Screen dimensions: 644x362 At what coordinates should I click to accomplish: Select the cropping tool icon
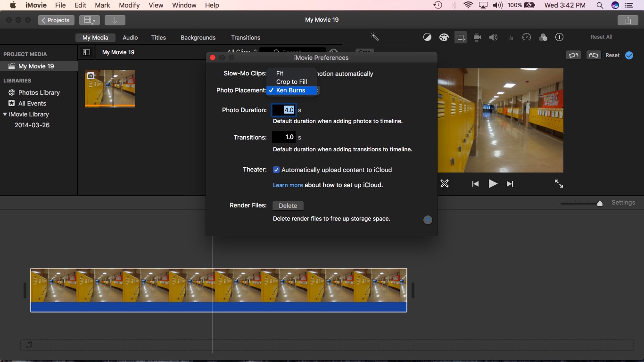pyautogui.click(x=460, y=37)
